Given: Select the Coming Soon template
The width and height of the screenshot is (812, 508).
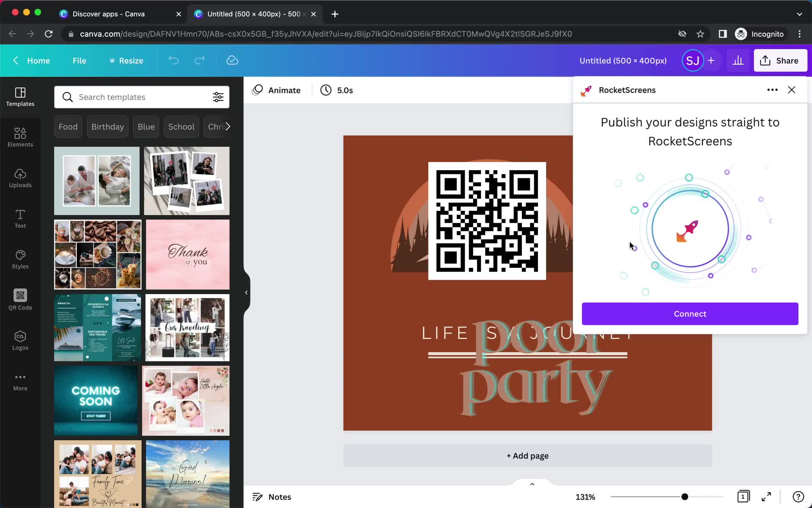Looking at the screenshot, I should (x=96, y=400).
